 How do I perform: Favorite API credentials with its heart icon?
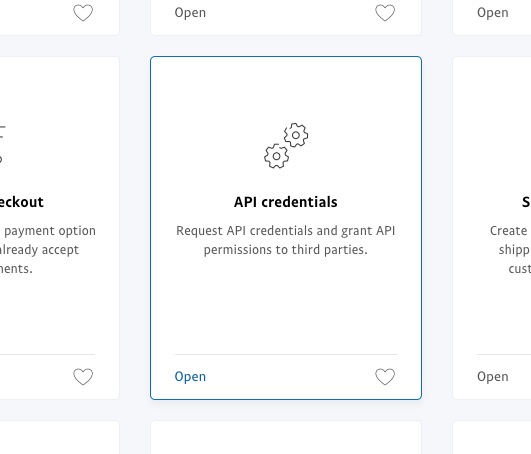(x=385, y=376)
